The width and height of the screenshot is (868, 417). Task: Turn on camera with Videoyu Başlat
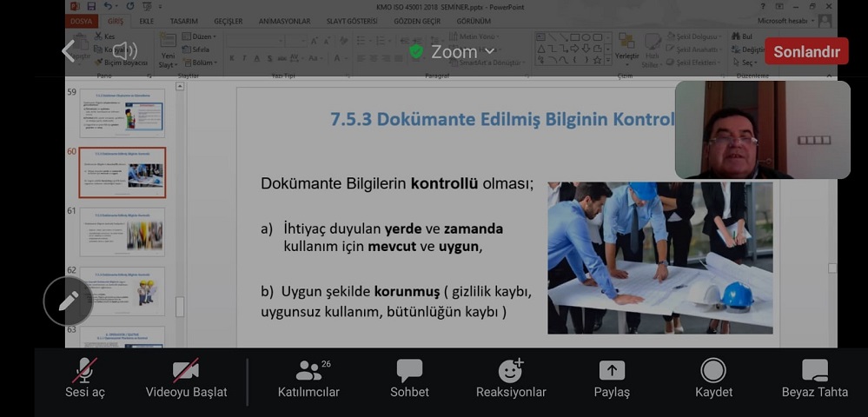coord(186,379)
